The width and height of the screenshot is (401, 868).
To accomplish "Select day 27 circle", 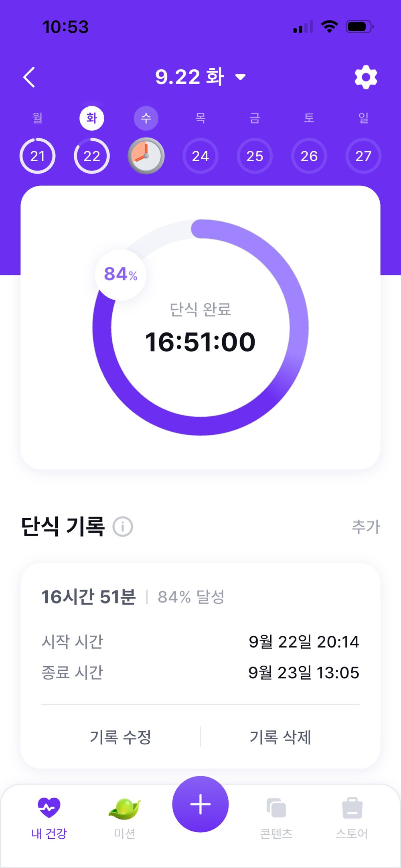I will 363,156.
